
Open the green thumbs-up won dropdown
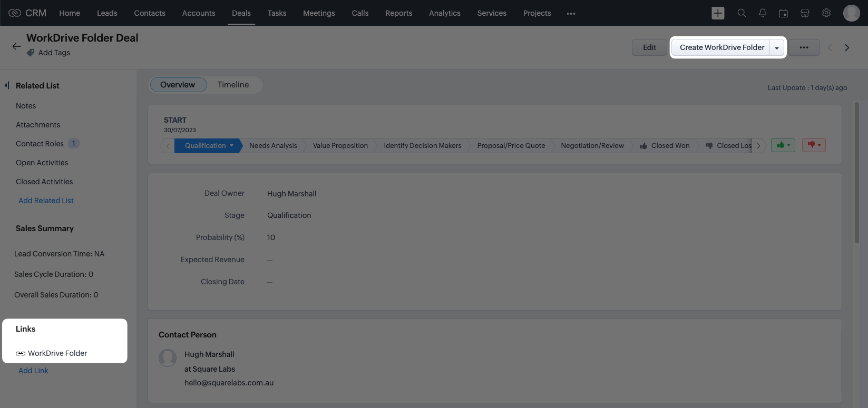(783, 145)
